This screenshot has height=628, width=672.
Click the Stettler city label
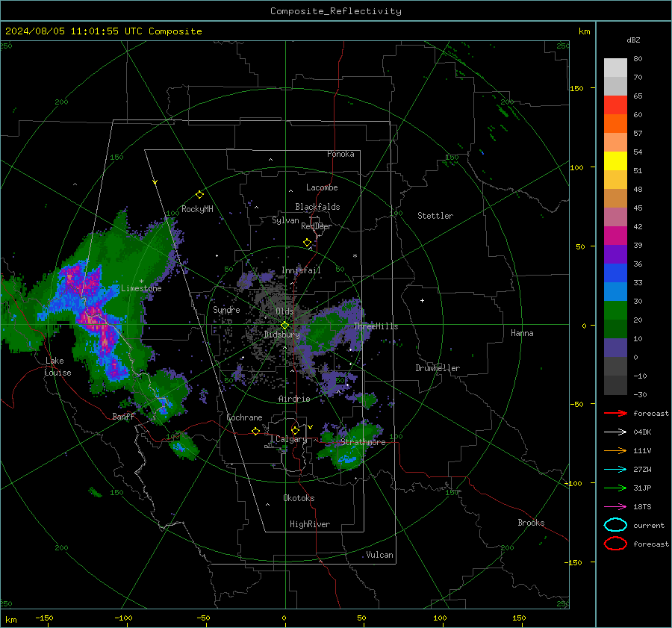point(435,216)
